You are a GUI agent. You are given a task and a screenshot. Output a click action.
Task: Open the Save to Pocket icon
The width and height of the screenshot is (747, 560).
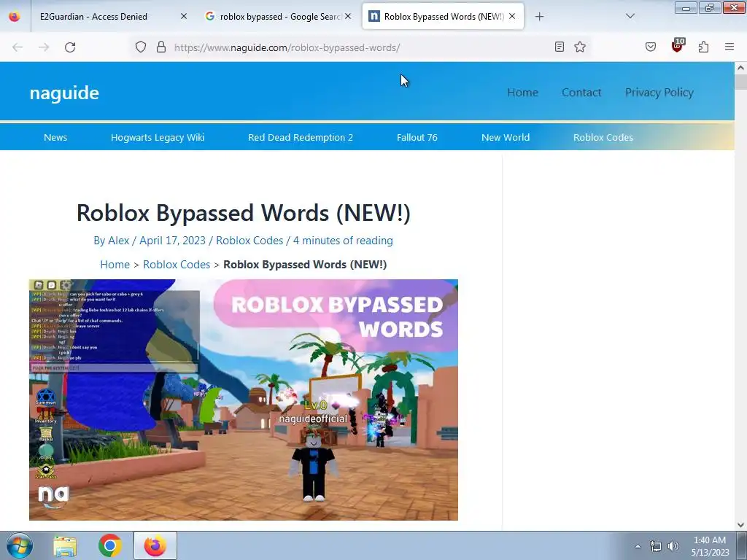(651, 47)
